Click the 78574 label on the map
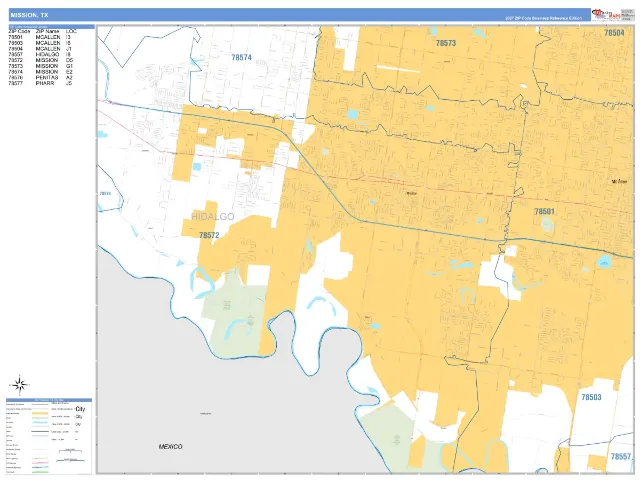The width and height of the screenshot is (640, 480). pos(242,58)
